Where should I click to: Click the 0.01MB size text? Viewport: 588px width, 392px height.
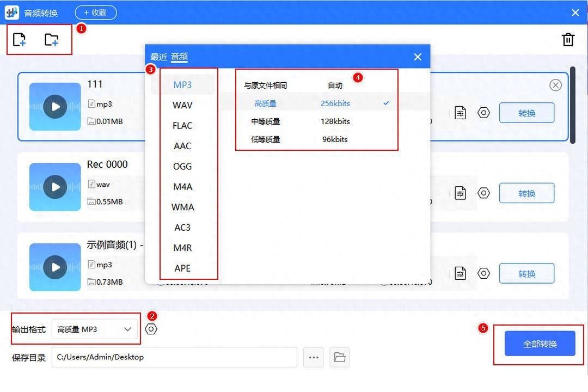pos(109,121)
